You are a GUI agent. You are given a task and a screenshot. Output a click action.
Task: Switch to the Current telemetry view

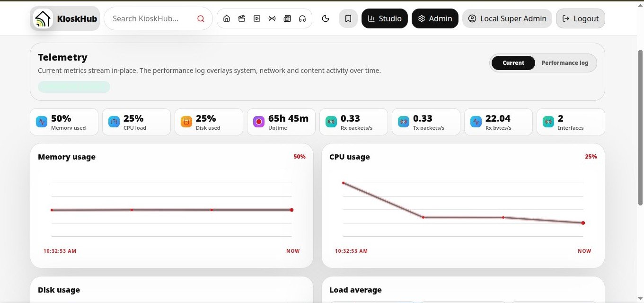(513, 63)
